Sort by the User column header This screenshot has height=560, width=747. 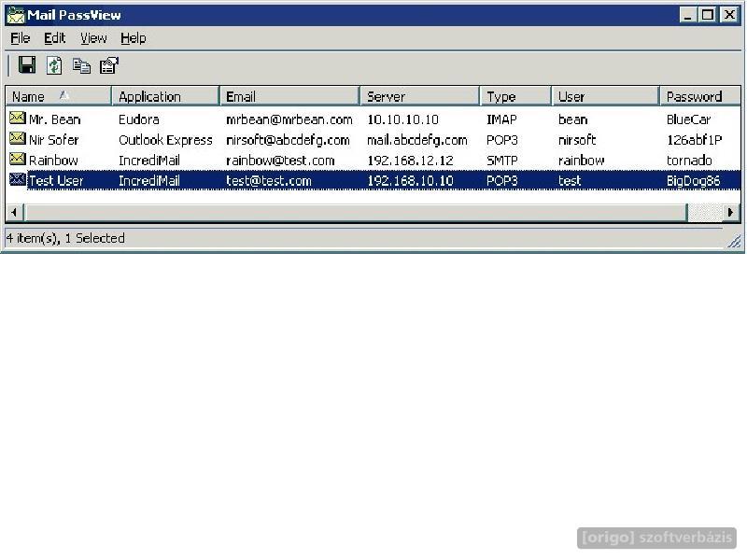[x=605, y=96]
